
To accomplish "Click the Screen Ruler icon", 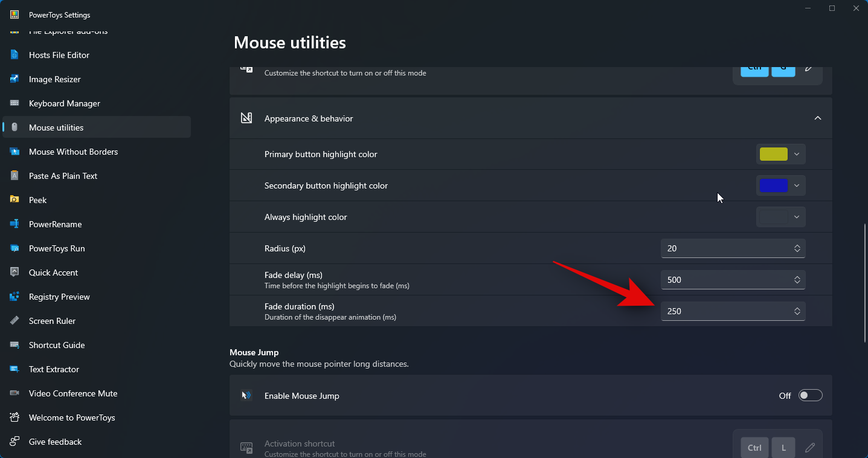I will tap(14, 321).
